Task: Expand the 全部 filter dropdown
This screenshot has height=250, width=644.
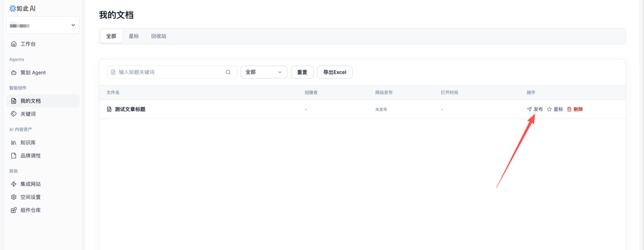Action: tap(264, 72)
